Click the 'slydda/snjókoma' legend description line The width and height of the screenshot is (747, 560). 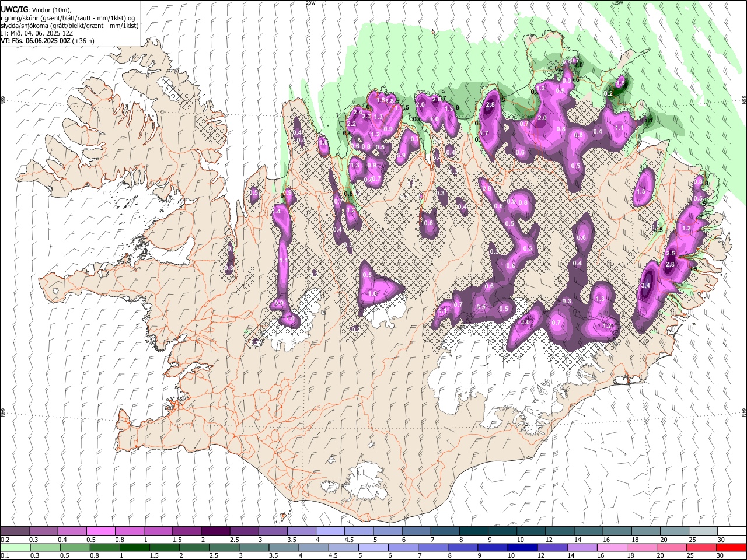69,26
